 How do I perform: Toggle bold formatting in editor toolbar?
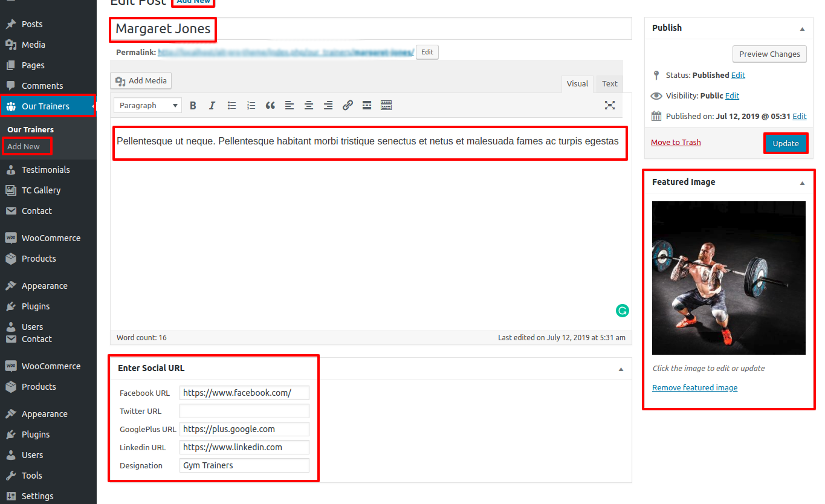tap(193, 106)
